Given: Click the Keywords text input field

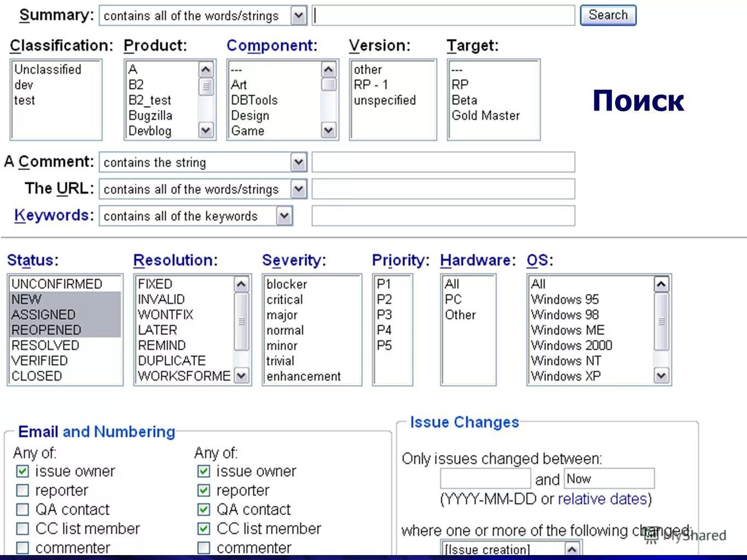Looking at the screenshot, I should (443, 216).
